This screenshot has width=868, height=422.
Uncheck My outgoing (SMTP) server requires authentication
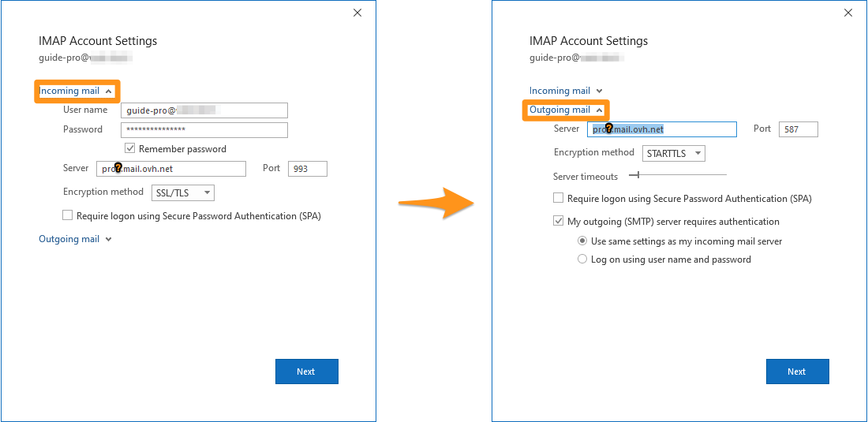pos(559,222)
